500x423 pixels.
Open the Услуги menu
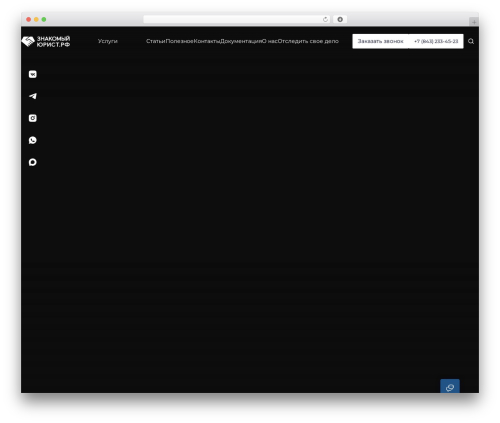tap(108, 41)
